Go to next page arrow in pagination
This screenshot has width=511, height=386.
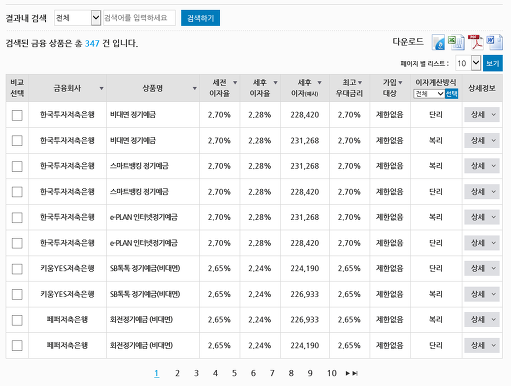pos(348,373)
